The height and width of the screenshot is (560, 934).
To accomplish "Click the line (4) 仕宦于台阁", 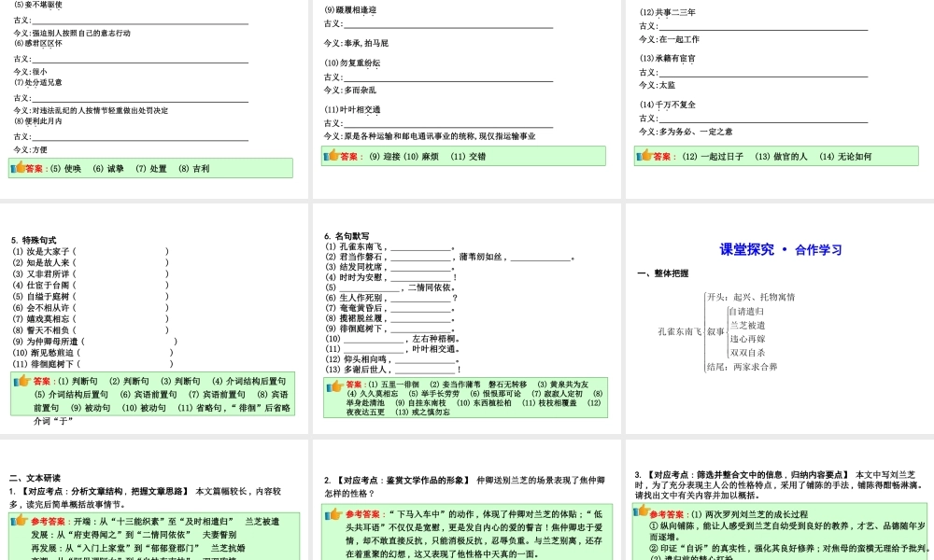I will (91, 285).
